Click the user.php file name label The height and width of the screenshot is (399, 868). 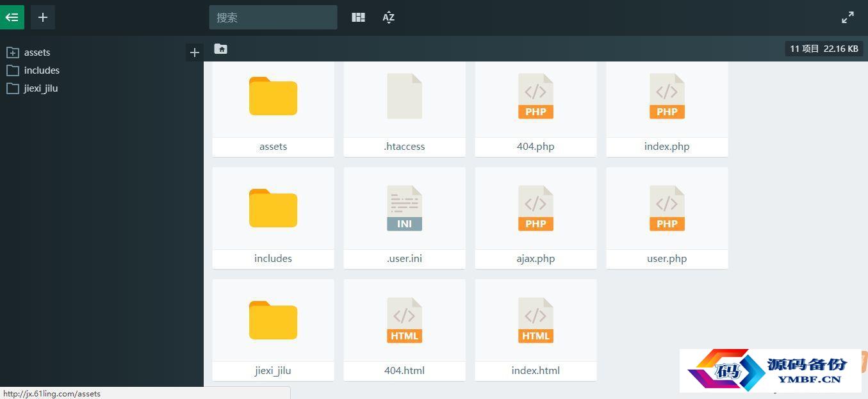point(667,259)
